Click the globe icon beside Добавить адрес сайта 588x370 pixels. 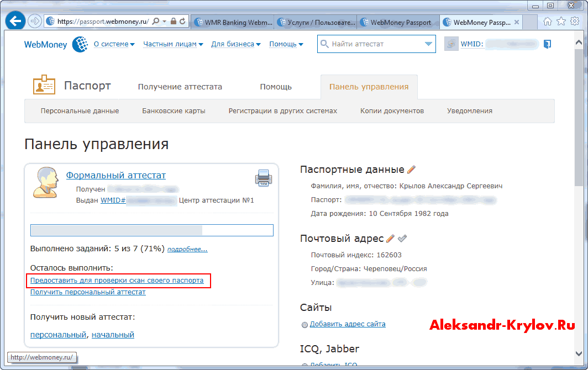coord(305,325)
